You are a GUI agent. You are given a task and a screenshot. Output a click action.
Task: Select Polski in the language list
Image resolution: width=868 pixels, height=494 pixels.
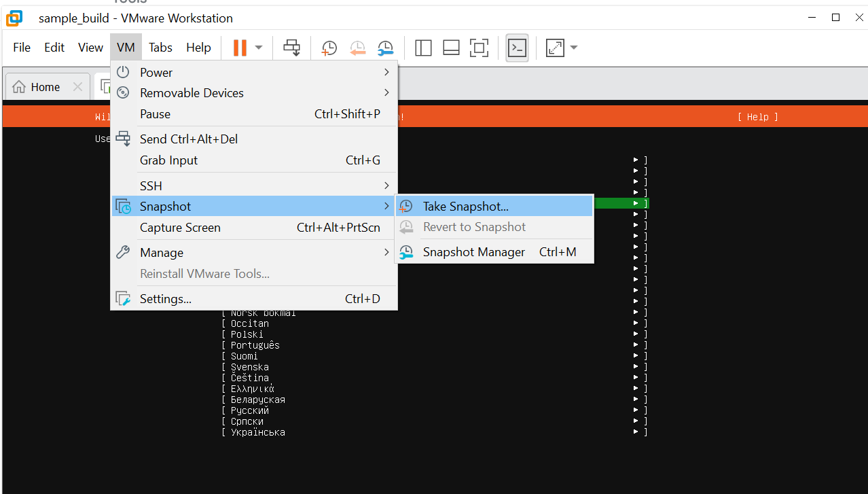point(247,334)
